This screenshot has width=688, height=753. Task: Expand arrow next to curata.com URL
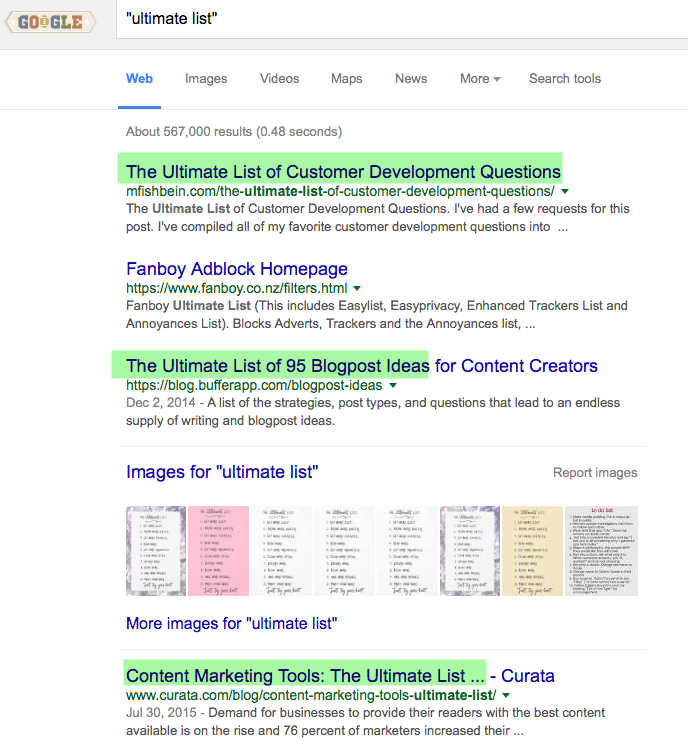[x=507, y=695]
